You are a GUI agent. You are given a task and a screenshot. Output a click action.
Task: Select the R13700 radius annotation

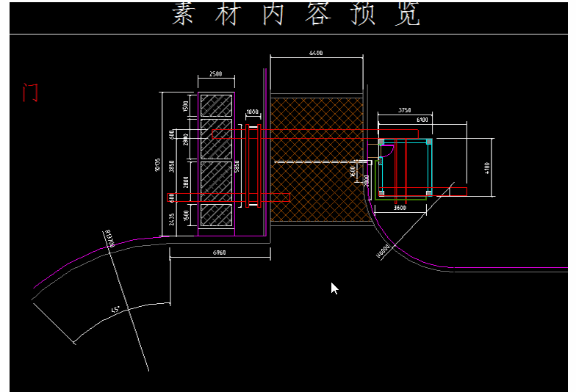click(x=109, y=238)
